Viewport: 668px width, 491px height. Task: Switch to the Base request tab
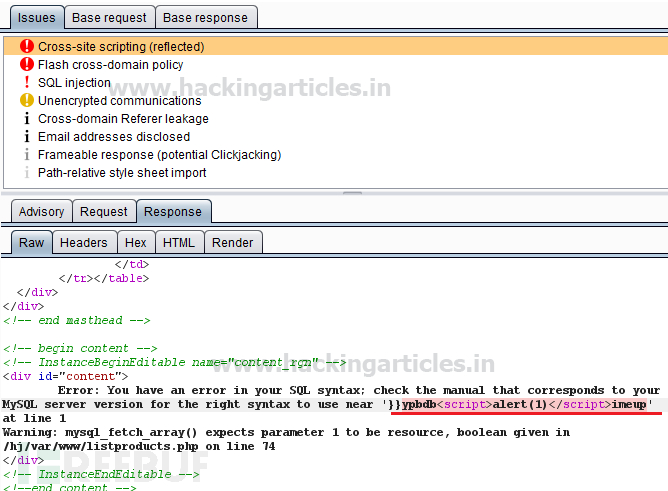109,17
